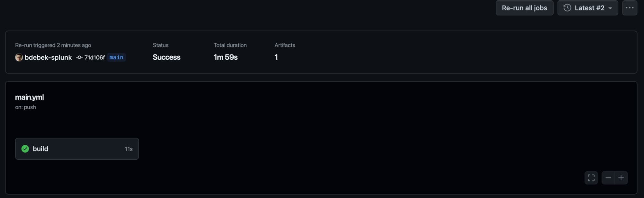Screen dimensions: 644x198
Task: Open the three-dot more options menu
Action: [x=630, y=8]
